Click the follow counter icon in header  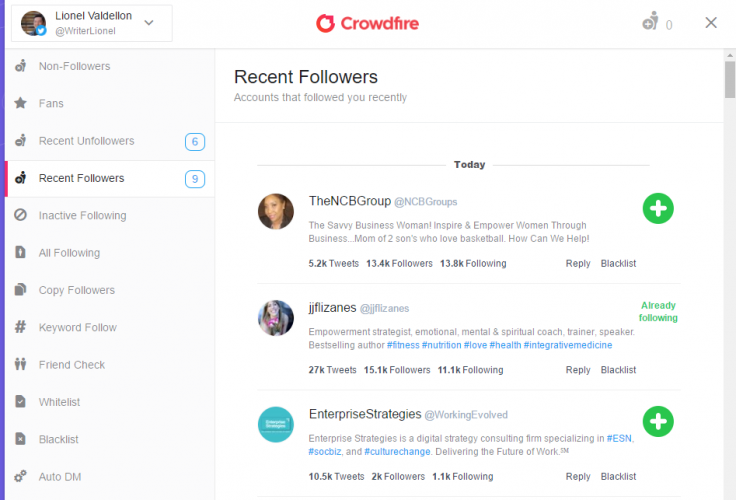tap(651, 22)
